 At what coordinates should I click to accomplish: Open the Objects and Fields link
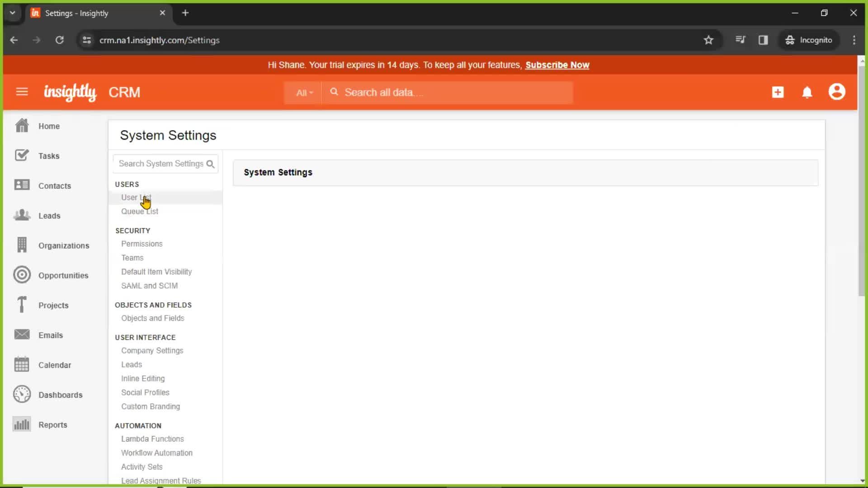pos(153,318)
